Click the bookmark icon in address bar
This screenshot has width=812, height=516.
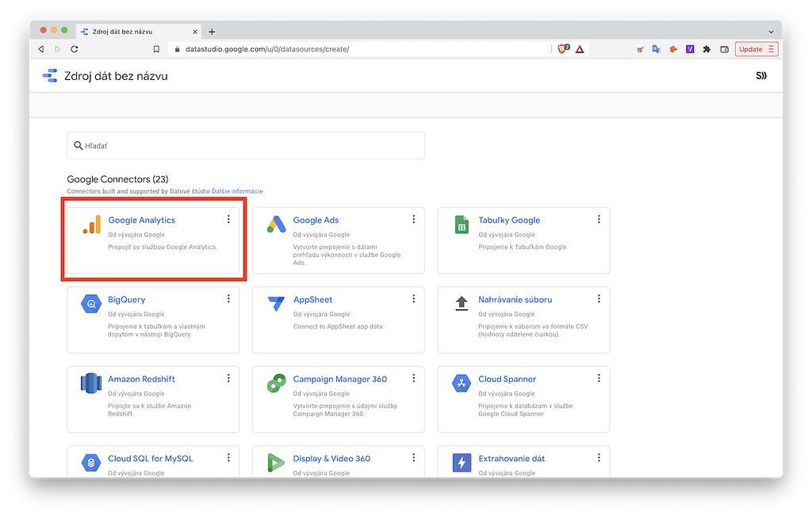tap(156, 49)
